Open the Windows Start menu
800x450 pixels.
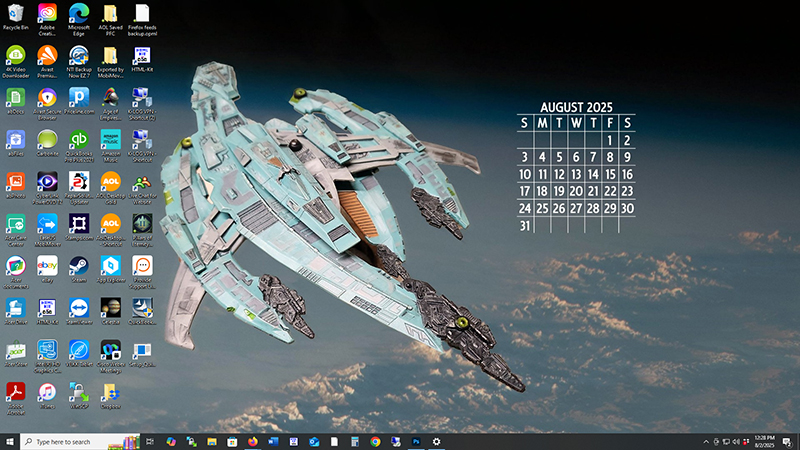tap(10, 442)
